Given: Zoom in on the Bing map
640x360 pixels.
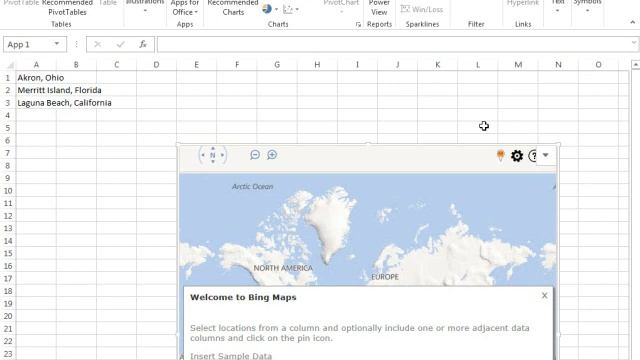Looking at the screenshot, I should click(272, 155).
